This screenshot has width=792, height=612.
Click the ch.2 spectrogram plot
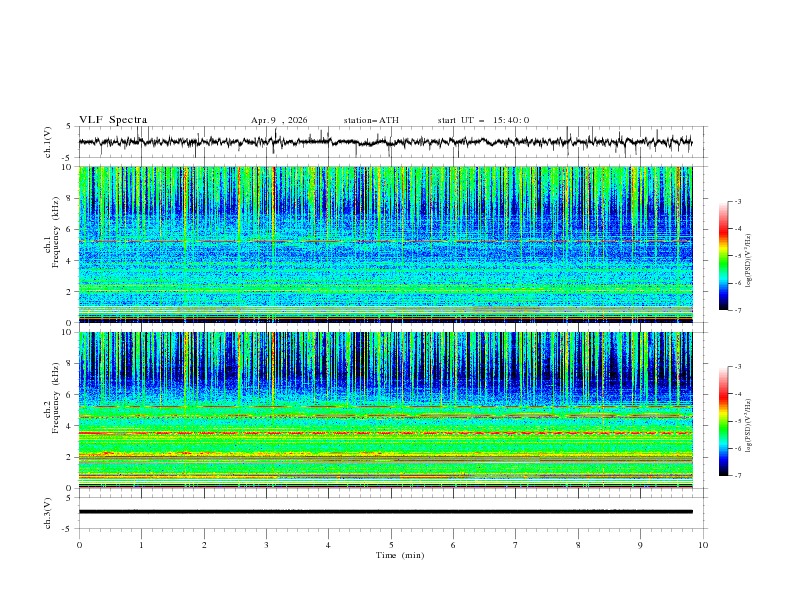point(386,410)
